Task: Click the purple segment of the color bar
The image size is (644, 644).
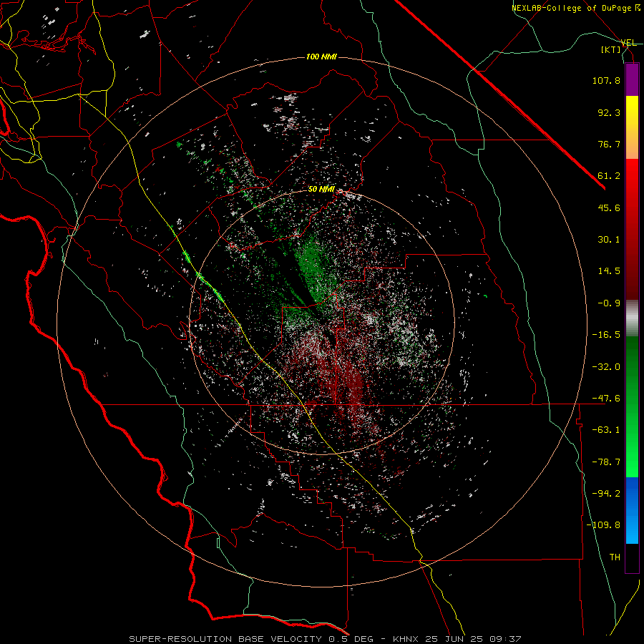Action: click(x=632, y=79)
